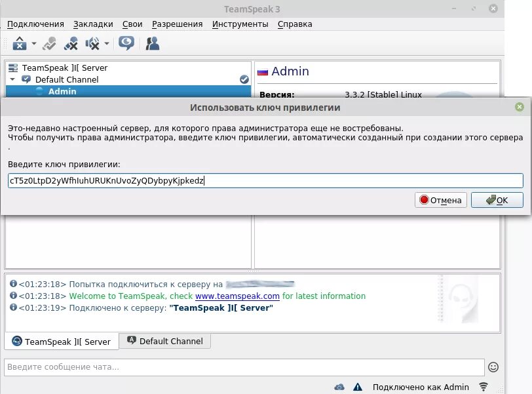532x394 pixels.
Task: Close the privilege key dialog
Action: point(519,108)
